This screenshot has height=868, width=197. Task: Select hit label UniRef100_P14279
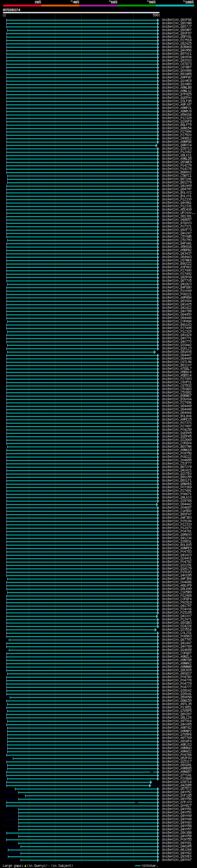(x=176, y=165)
